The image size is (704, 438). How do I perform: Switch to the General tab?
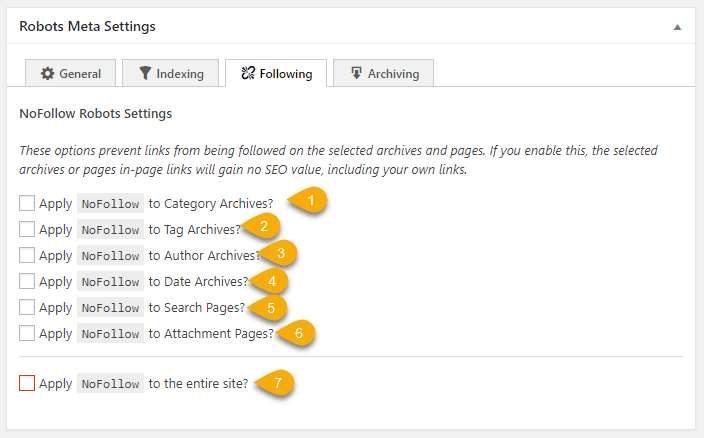70,74
